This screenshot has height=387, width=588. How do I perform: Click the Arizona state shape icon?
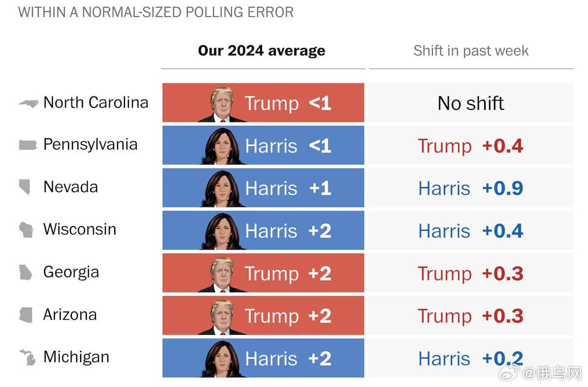(25, 315)
